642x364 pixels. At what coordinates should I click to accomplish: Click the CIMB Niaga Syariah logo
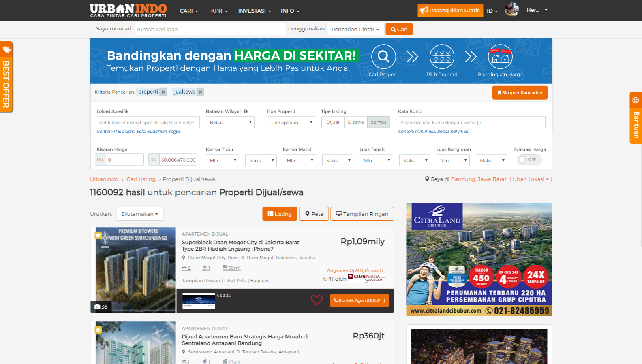[x=366, y=278]
